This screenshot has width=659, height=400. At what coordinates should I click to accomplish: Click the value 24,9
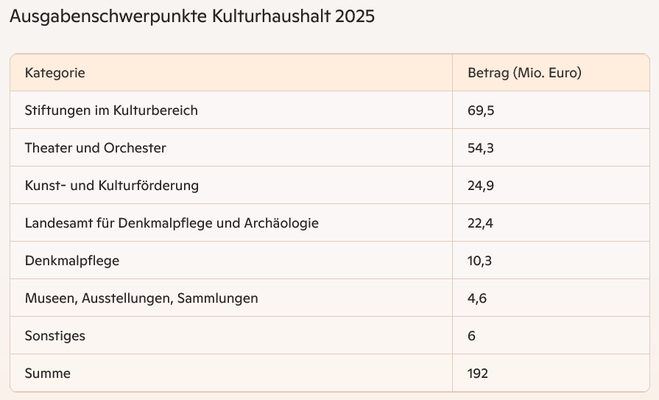[x=480, y=186]
